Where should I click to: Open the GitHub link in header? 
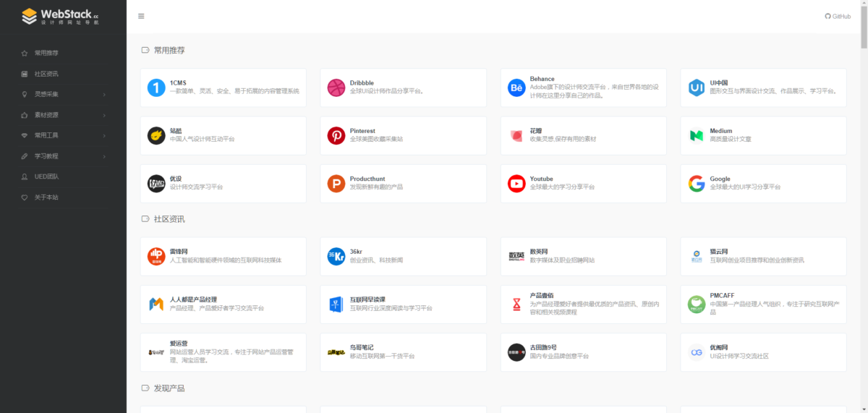pos(838,16)
